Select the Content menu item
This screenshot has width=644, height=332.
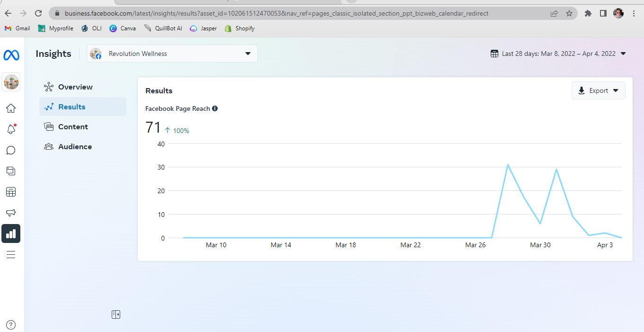coord(73,126)
